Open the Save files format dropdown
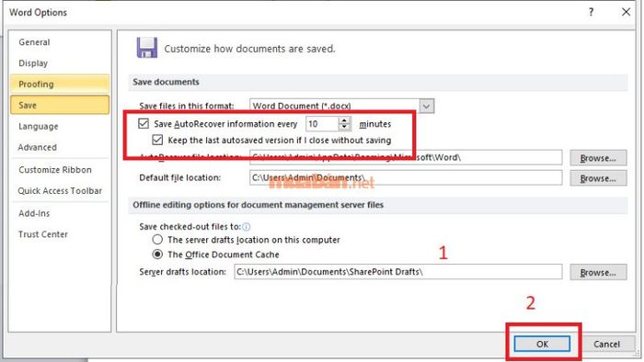Screen dimensions: 644x362 427,107
